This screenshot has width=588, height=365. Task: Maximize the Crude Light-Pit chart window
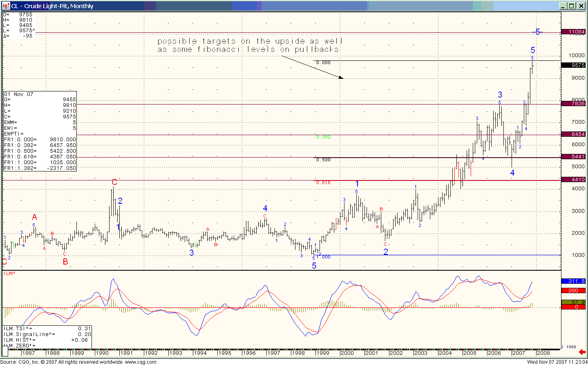(572, 6)
